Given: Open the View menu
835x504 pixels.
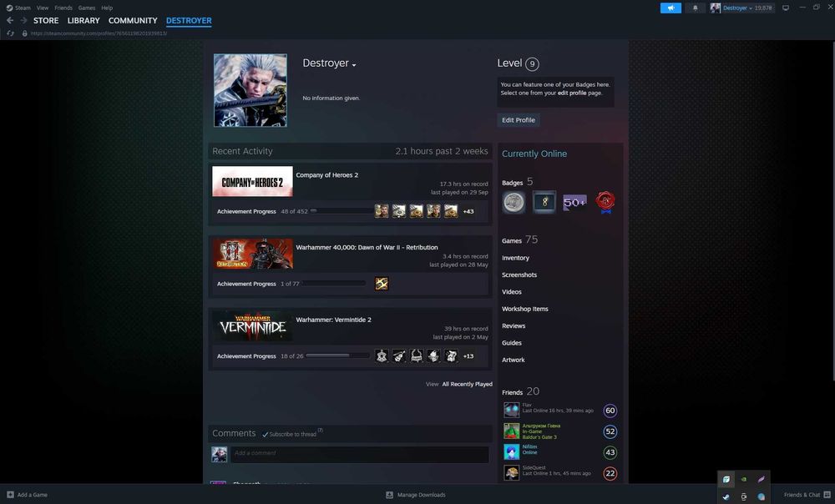Looking at the screenshot, I should point(43,8).
